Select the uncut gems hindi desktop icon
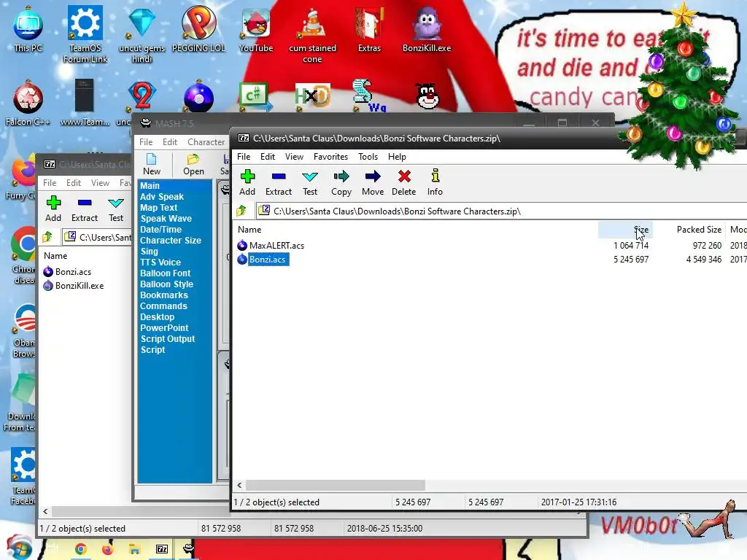Viewport: 747px width, 560px height. (142, 34)
